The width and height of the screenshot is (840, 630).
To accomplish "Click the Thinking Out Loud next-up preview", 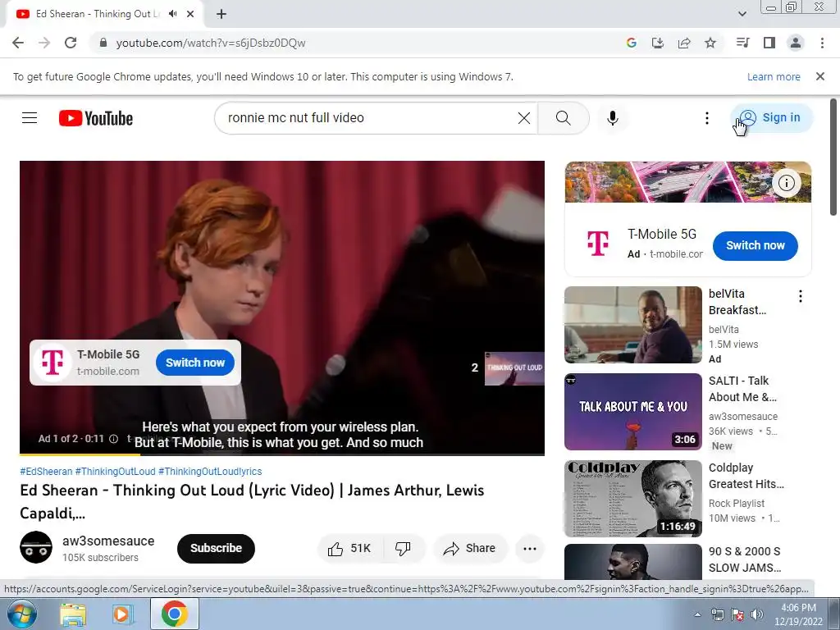I will [x=514, y=368].
